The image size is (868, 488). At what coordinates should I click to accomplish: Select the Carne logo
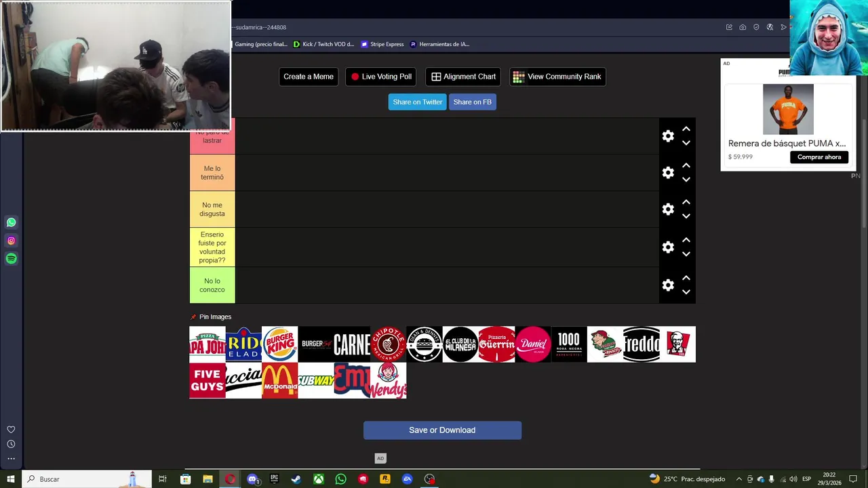click(x=352, y=344)
